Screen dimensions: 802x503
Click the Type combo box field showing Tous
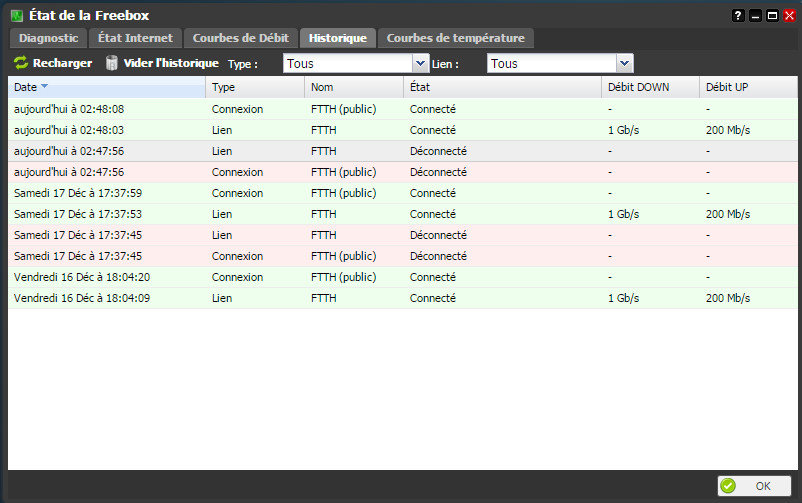[348, 63]
